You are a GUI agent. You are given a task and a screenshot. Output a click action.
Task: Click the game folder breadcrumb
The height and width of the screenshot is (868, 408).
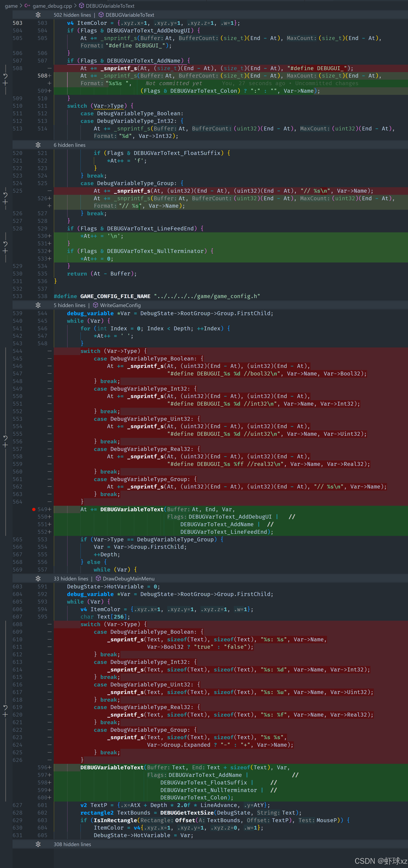tap(11, 6)
